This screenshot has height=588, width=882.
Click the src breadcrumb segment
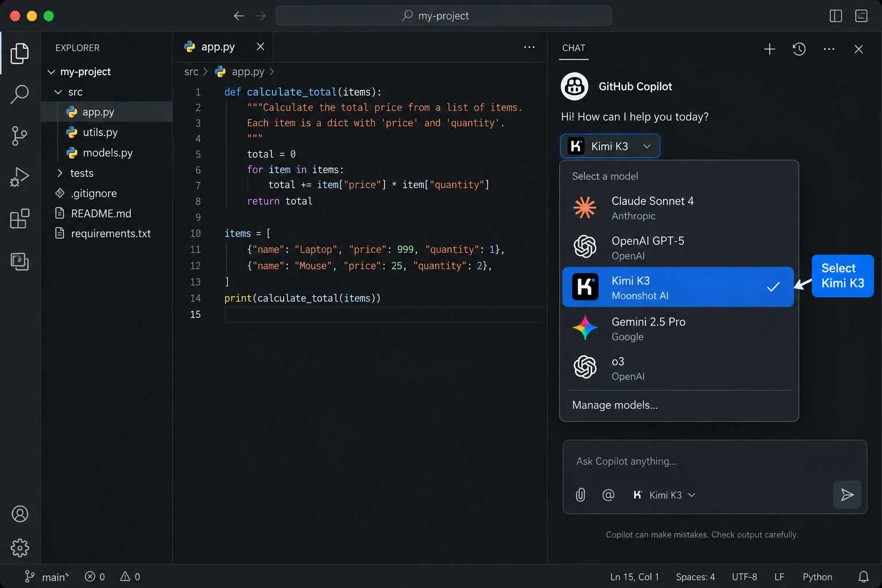[191, 72]
